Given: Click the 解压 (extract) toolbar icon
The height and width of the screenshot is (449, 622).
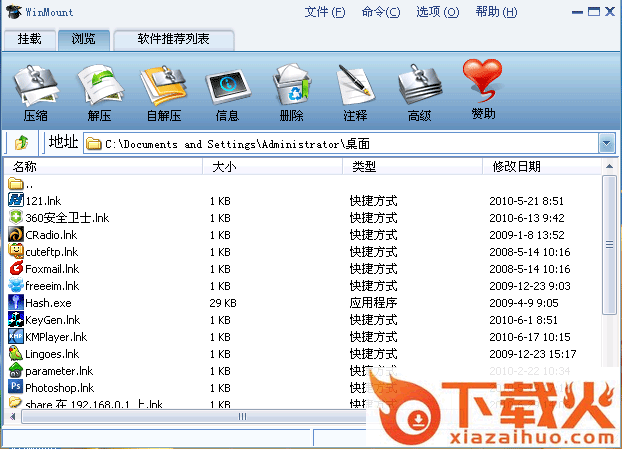Looking at the screenshot, I should [100, 86].
